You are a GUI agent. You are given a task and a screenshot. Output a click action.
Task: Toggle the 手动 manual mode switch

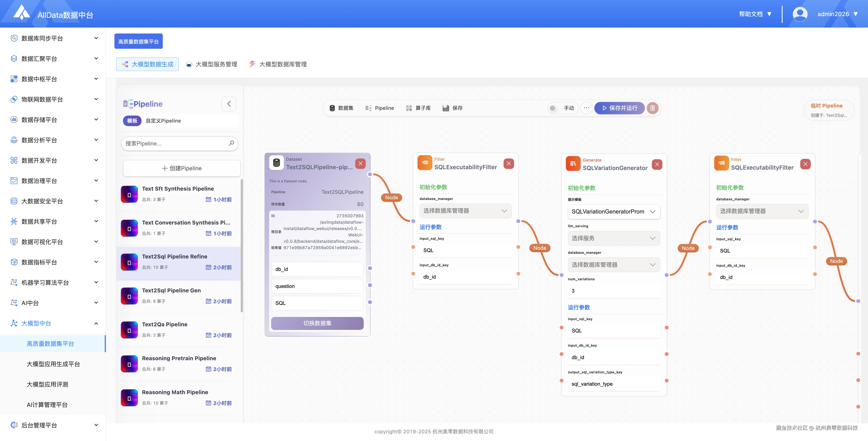(553, 108)
